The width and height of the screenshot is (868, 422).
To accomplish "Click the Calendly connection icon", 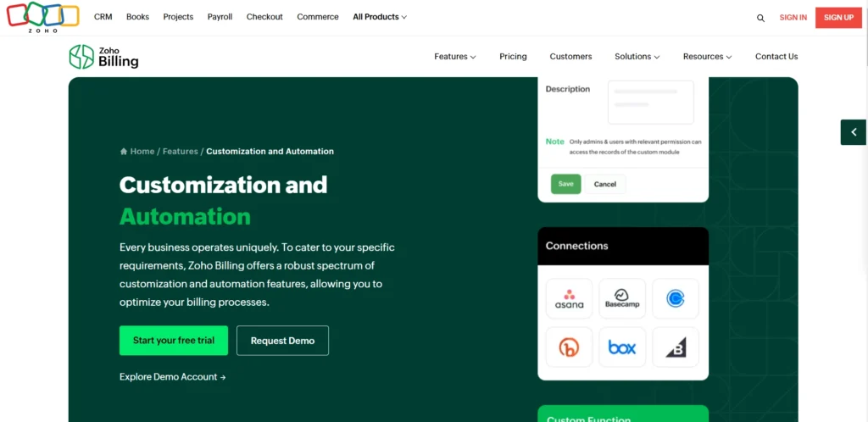I will [676, 299].
